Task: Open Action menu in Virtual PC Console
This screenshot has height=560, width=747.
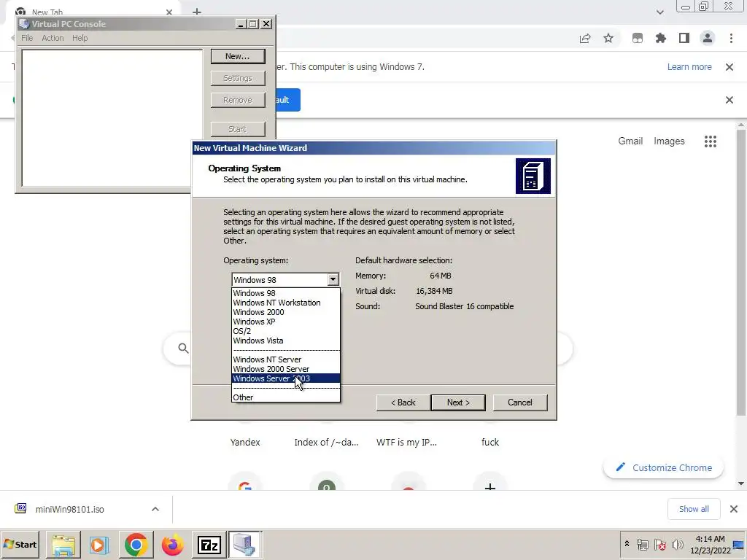Action: pos(53,38)
